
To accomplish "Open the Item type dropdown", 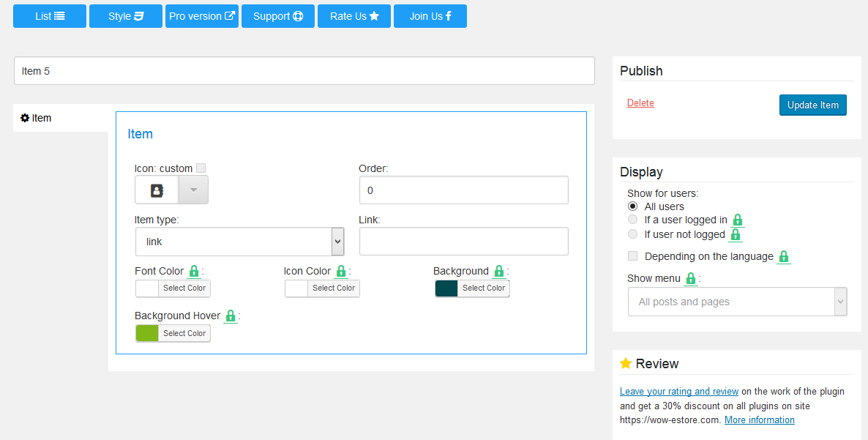I will [240, 242].
